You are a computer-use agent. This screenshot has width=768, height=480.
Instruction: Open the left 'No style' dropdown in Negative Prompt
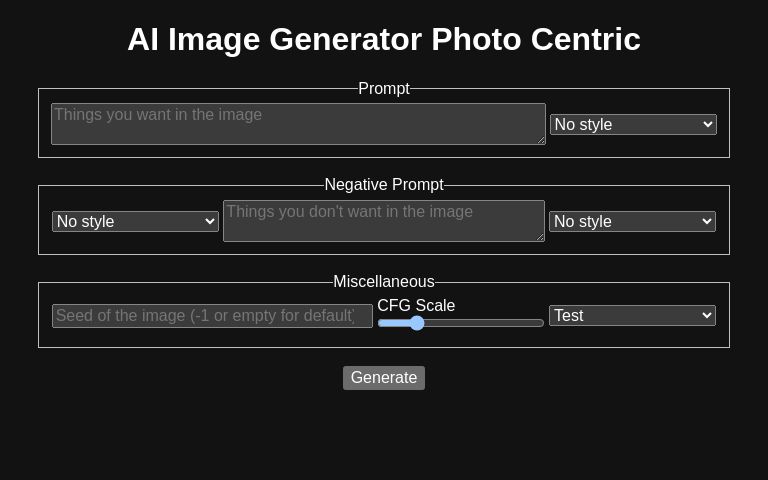coord(135,221)
